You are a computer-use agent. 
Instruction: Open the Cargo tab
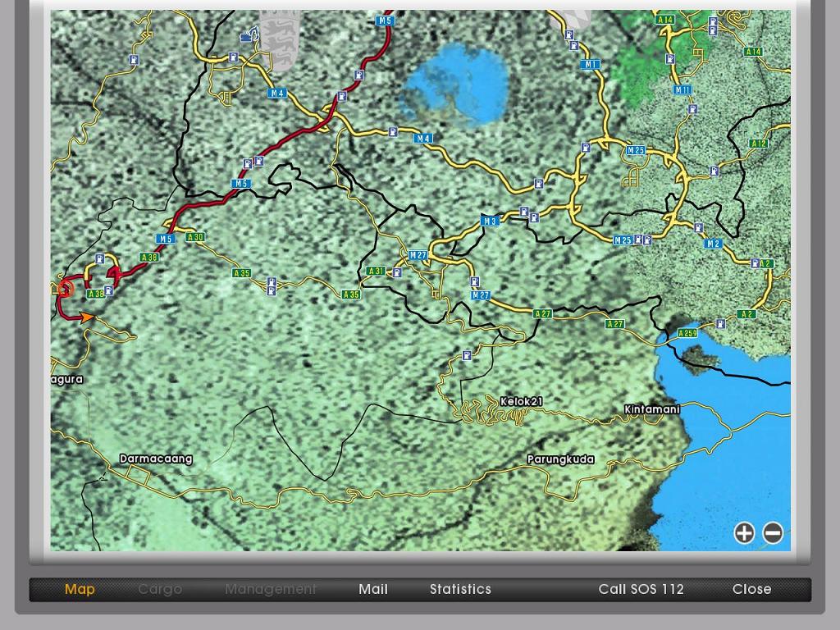pos(160,589)
